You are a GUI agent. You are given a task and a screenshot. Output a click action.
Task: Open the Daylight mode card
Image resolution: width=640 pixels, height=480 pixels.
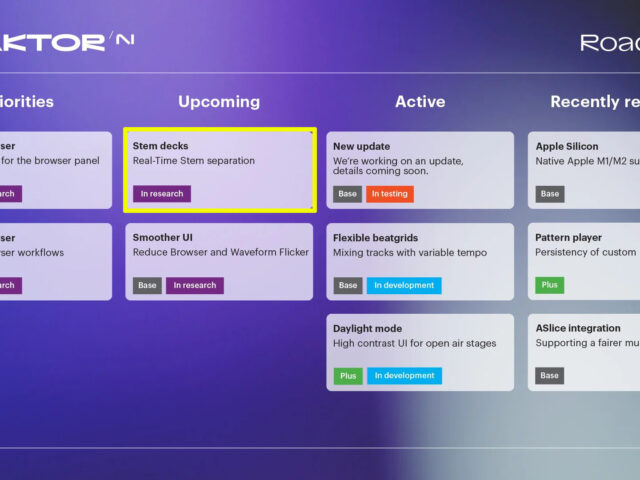(420, 352)
